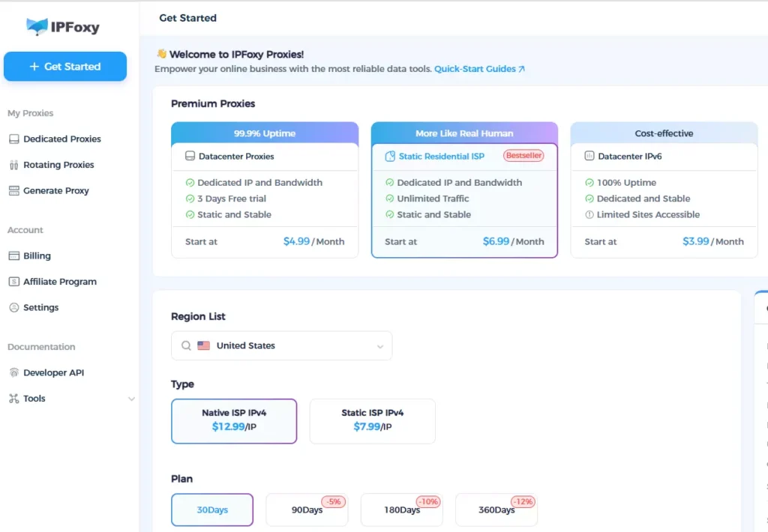This screenshot has height=532, width=768.
Task: Expand the Tools menu chevron
Action: [132, 399]
